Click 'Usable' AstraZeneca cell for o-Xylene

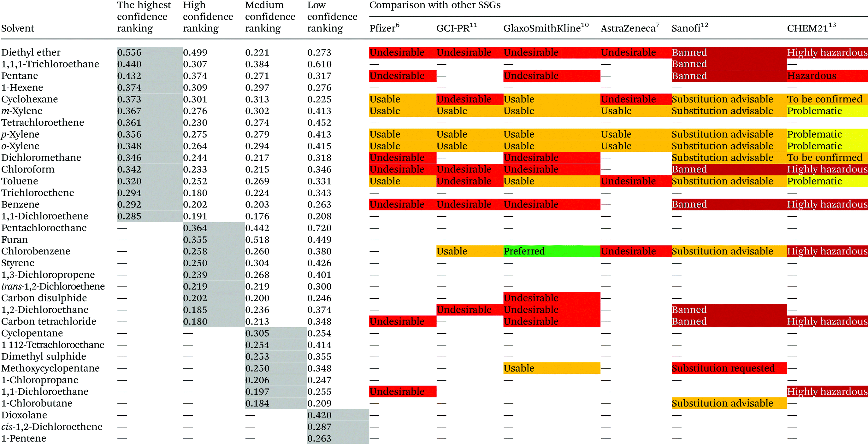point(636,146)
